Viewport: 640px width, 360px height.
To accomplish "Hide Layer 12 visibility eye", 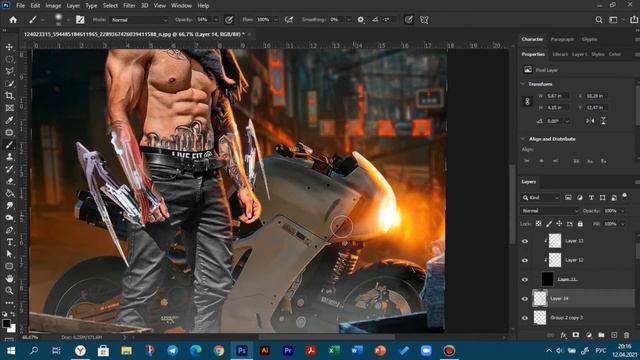I will coord(525,260).
